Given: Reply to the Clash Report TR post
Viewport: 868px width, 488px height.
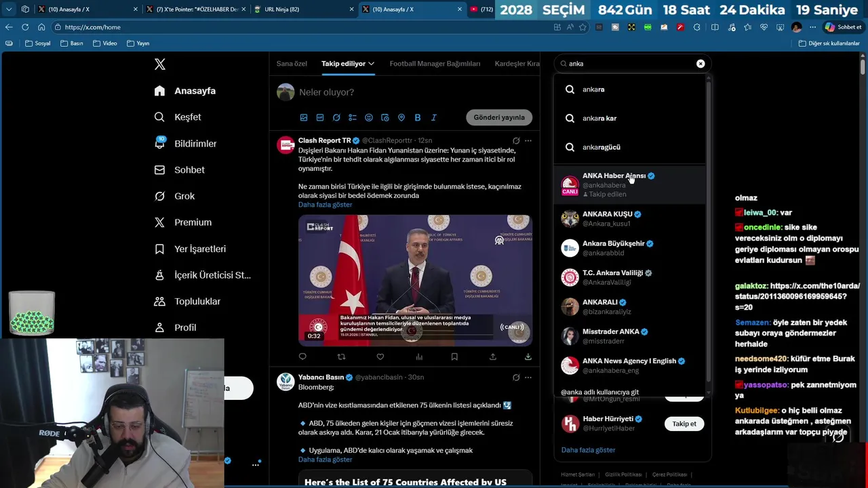Looking at the screenshot, I should click(x=302, y=357).
